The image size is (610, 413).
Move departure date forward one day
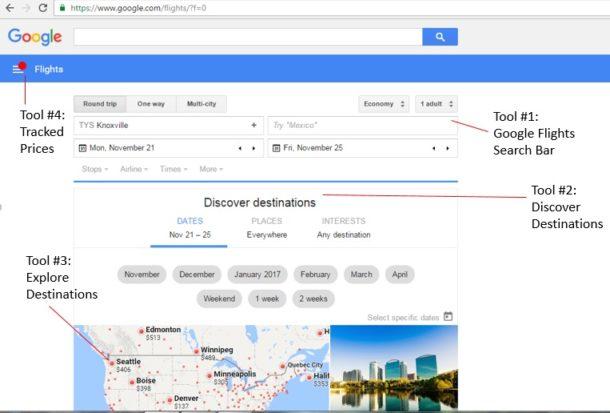click(x=254, y=148)
